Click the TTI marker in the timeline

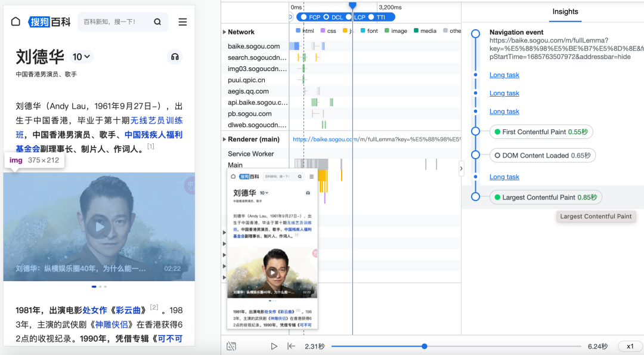[x=377, y=17]
